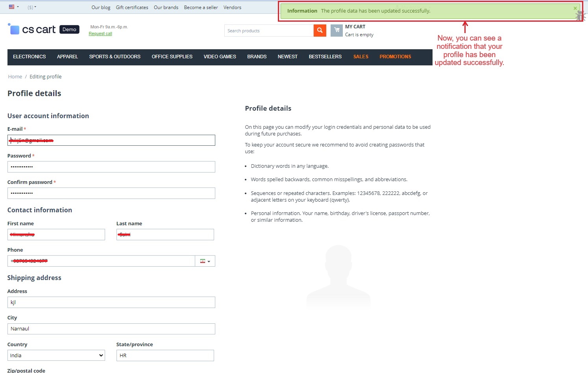Open the Video Games menu category
The width and height of the screenshot is (588, 373).
220,57
